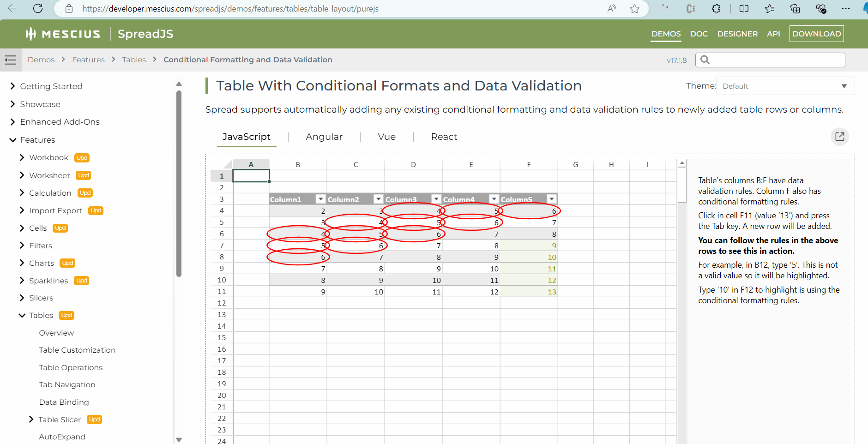Expand the Table Slicer item
Image resolution: width=868 pixels, height=444 pixels.
31,420
